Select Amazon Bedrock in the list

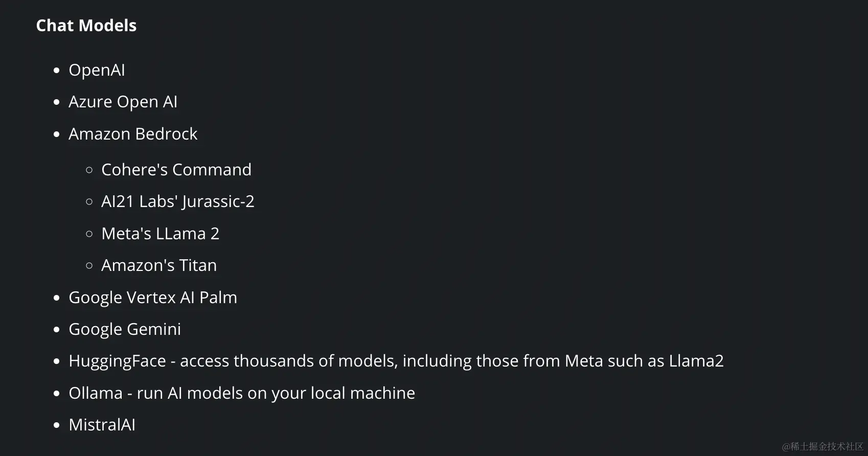coord(133,134)
